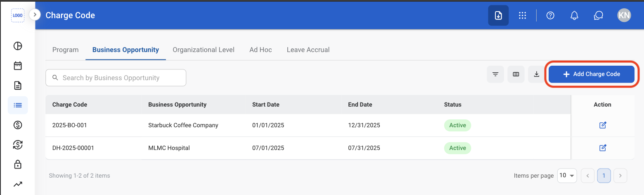Open the dashboard pie chart sidebar icon
644x195 pixels.
18,46
